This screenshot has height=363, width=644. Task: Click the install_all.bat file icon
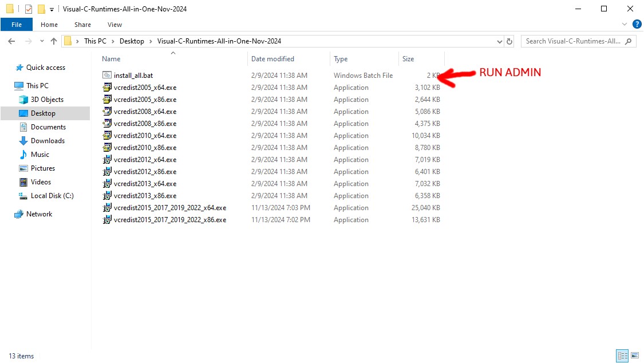pos(107,76)
